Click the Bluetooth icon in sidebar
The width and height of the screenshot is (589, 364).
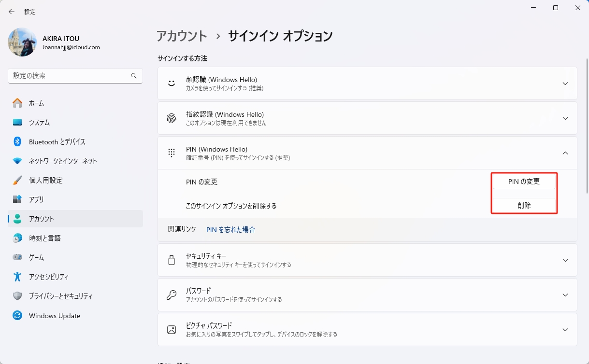[x=17, y=141]
